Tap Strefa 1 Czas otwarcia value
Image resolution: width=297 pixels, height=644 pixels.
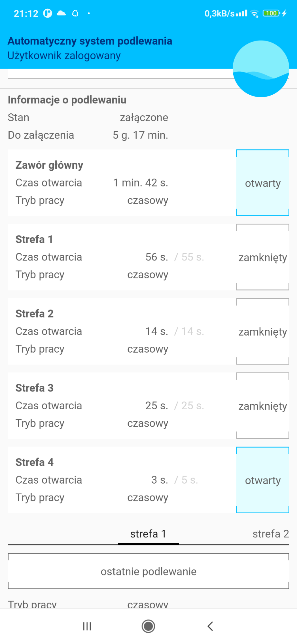(x=157, y=257)
